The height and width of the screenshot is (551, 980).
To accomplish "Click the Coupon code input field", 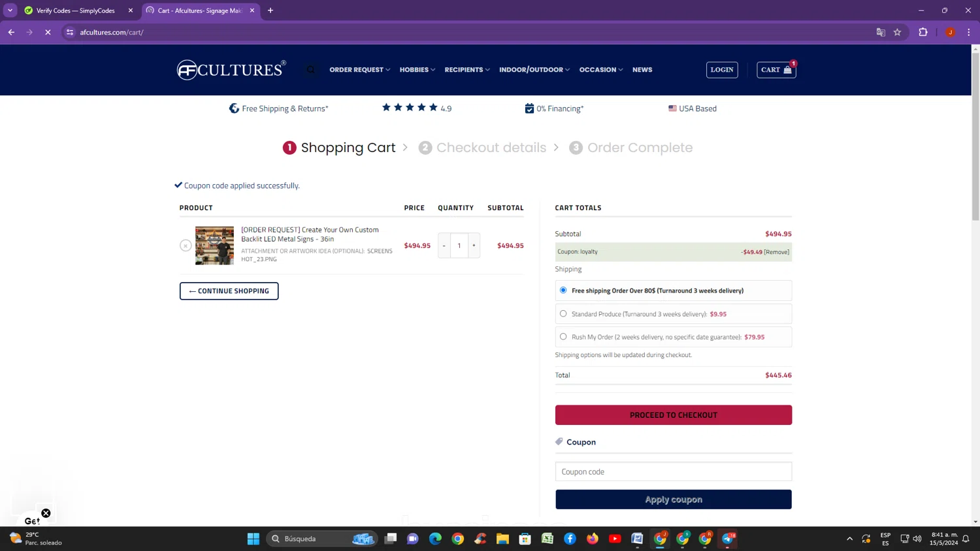I will (674, 471).
